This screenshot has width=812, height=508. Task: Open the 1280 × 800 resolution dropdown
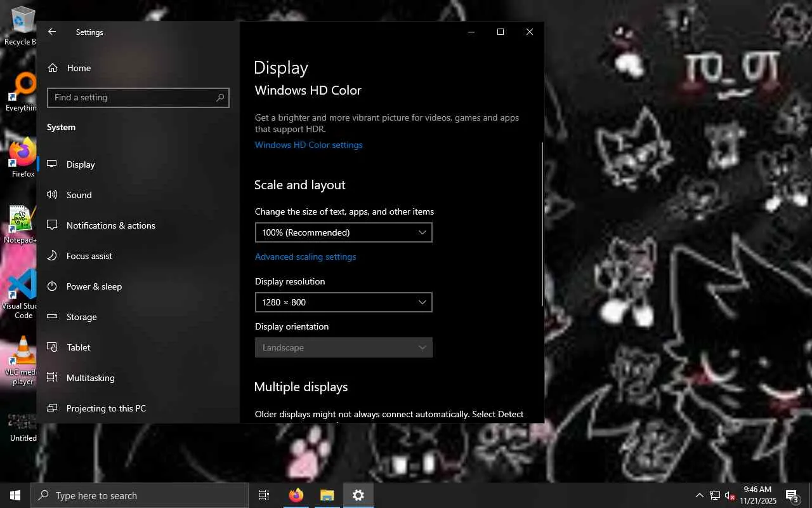tap(343, 302)
